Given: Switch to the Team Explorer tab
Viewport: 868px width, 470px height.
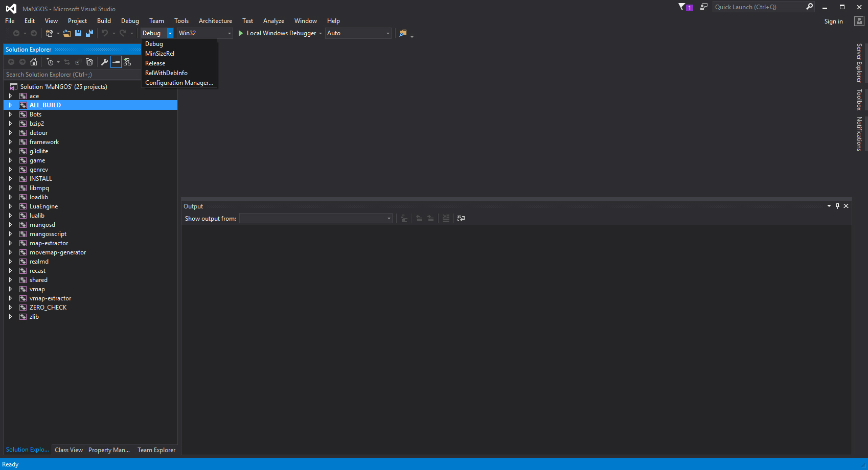Looking at the screenshot, I should coord(156,450).
